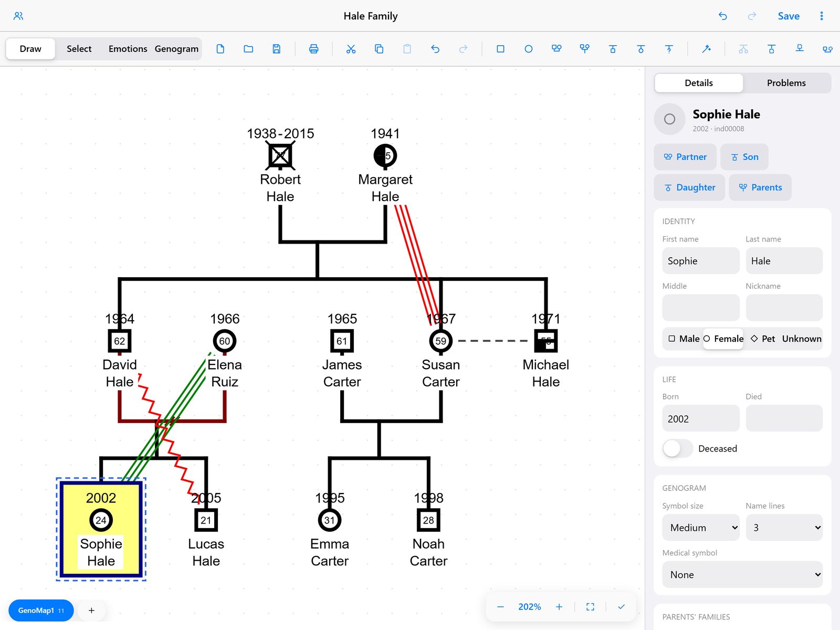This screenshot has height=630, width=840.
Task: Select Margaret Hale's symbol on canvas
Action: (385, 155)
